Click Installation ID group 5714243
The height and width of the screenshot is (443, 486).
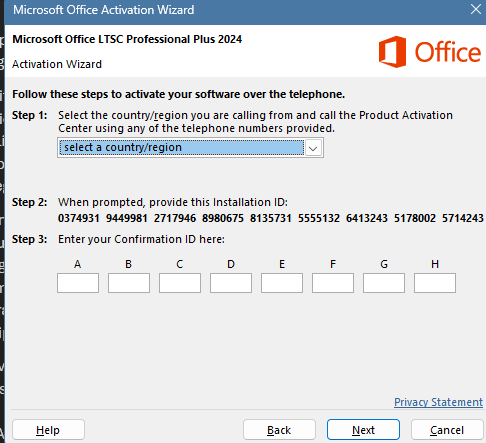tap(463, 218)
